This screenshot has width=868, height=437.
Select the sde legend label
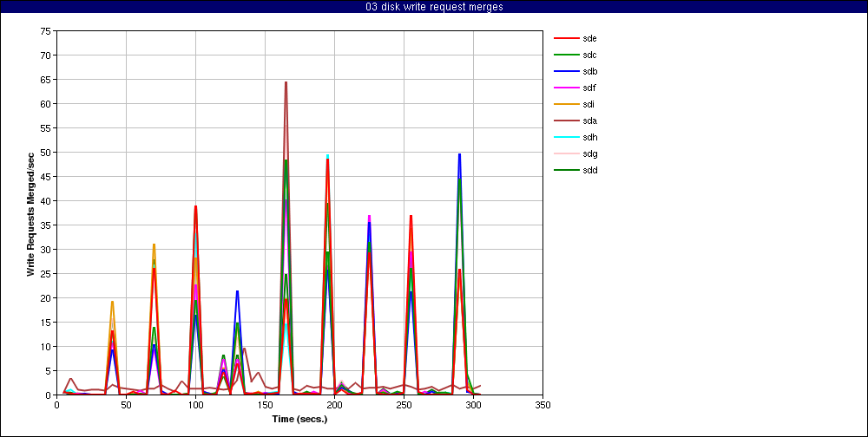coord(589,39)
